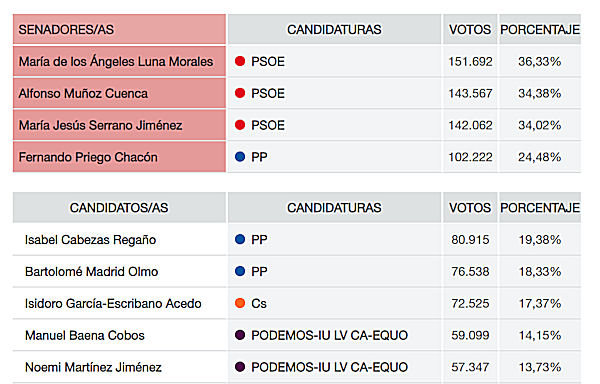Click the CANDIDATOS/AS column header
This screenshot has width=600, height=384.
(x=119, y=208)
